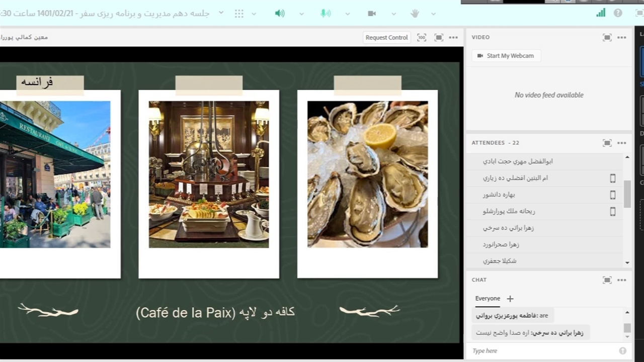644x362 pixels.
Task: Click zoom to 100% icon in share pod
Action: pos(422,37)
